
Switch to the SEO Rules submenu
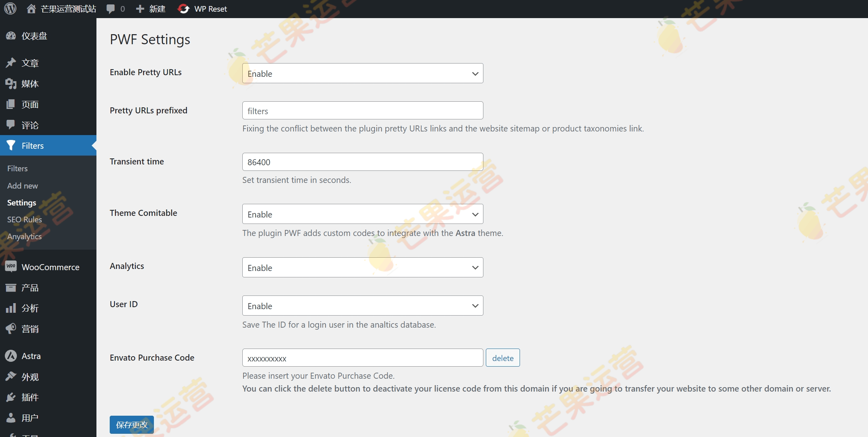coord(24,220)
